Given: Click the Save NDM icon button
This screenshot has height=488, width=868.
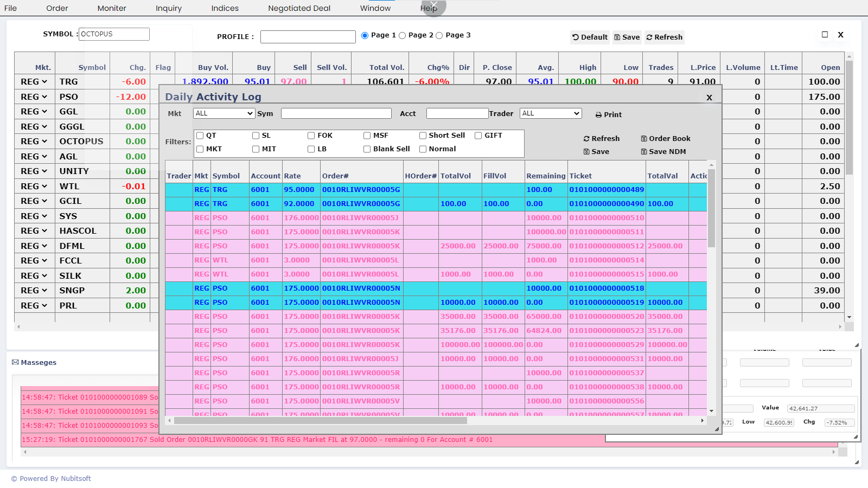Looking at the screenshot, I should coord(644,152).
